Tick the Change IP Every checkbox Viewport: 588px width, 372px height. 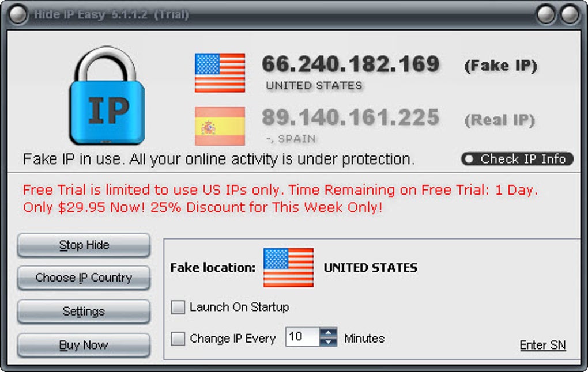click(178, 339)
